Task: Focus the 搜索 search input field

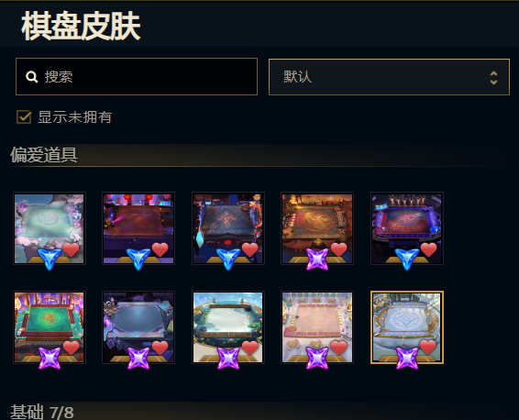Action: [x=137, y=77]
